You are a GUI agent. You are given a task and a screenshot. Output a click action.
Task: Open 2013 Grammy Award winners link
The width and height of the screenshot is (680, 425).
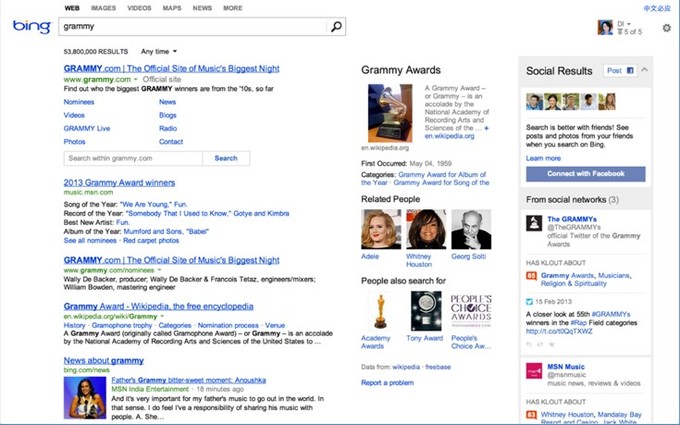click(x=119, y=183)
